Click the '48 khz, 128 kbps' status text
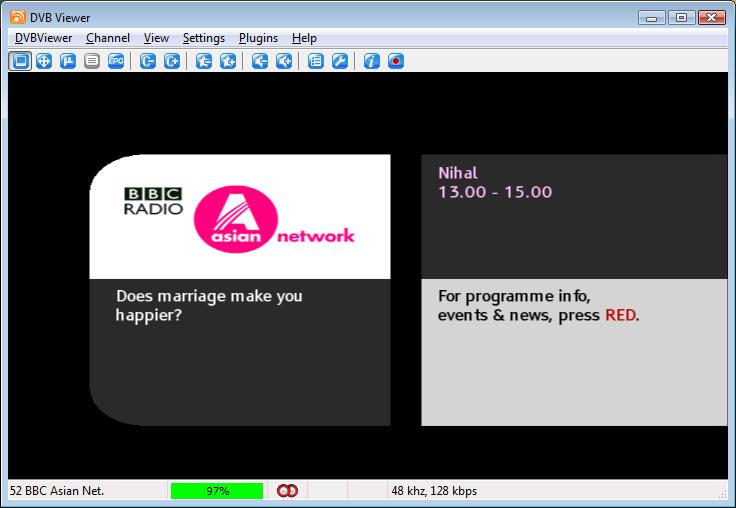 pyautogui.click(x=434, y=491)
